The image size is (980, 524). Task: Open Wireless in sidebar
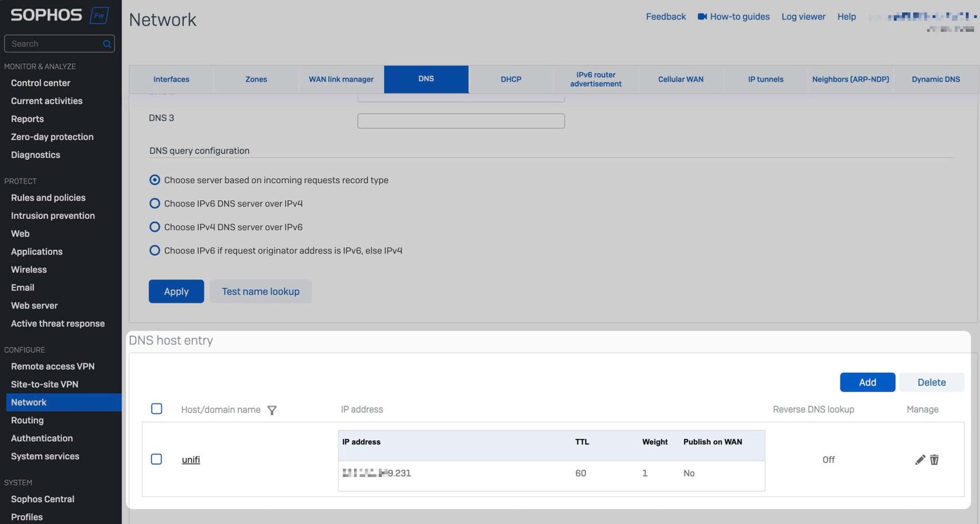[x=29, y=269]
